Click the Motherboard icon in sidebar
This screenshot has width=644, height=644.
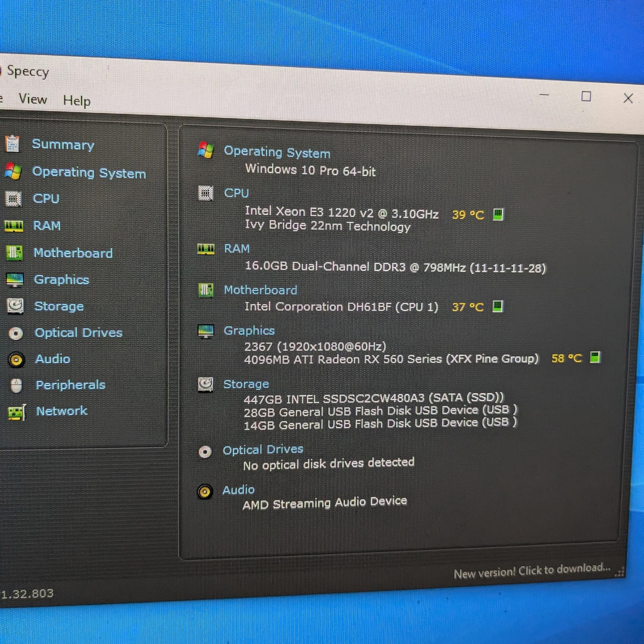coord(14,253)
